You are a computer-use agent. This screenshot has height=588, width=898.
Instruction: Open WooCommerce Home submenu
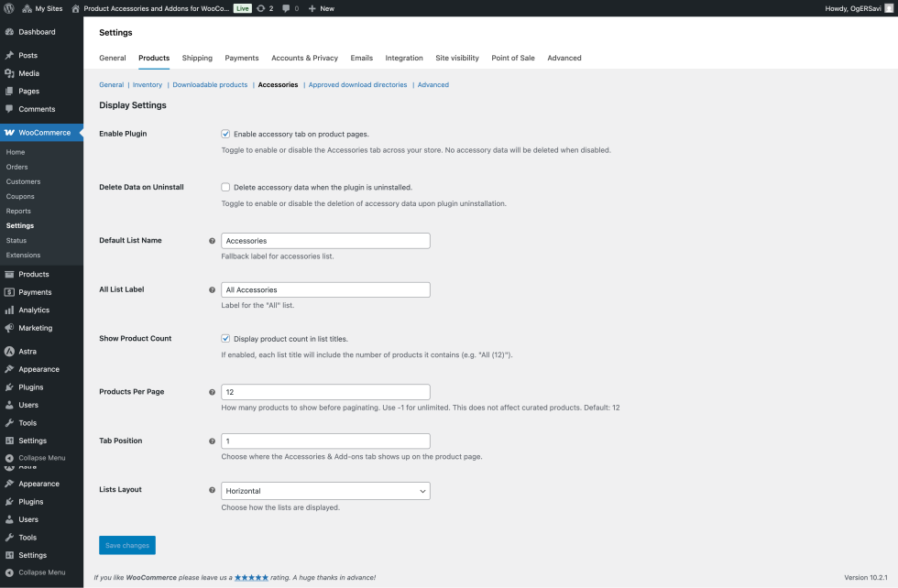pos(16,152)
